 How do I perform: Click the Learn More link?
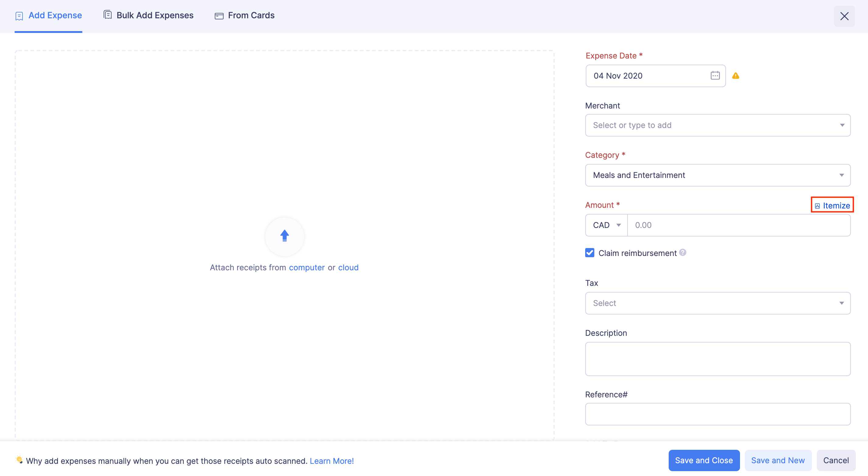pos(332,460)
